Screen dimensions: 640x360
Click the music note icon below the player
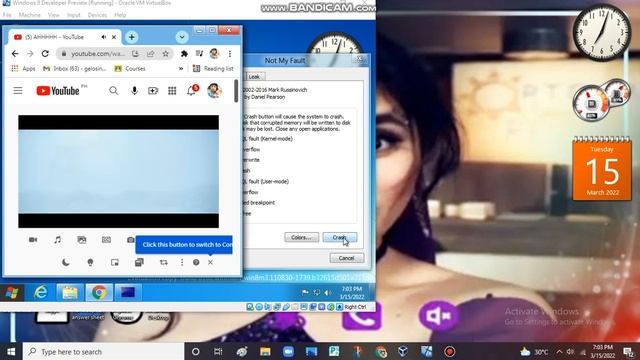58,240
